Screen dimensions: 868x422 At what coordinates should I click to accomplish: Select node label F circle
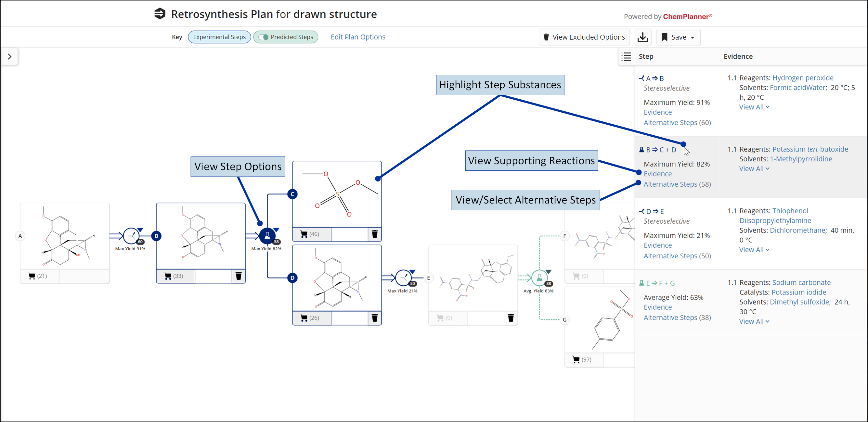tap(565, 236)
